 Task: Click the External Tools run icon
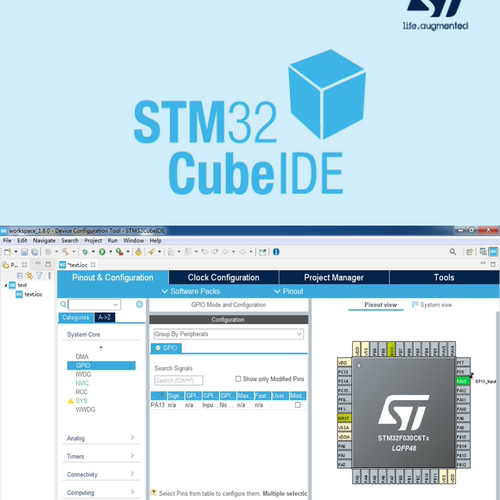(x=119, y=252)
